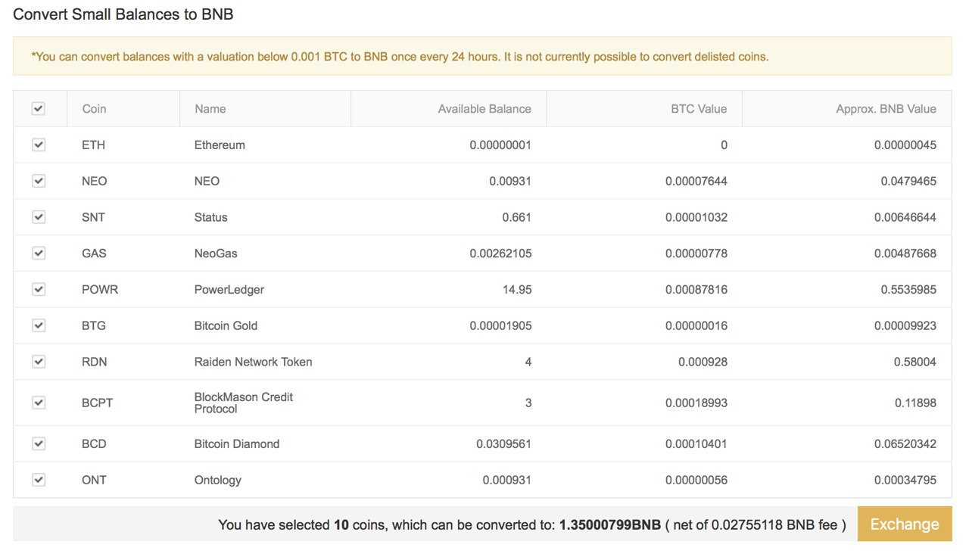
Task: Click the 0.00034795 BNB value
Action: tap(905, 480)
